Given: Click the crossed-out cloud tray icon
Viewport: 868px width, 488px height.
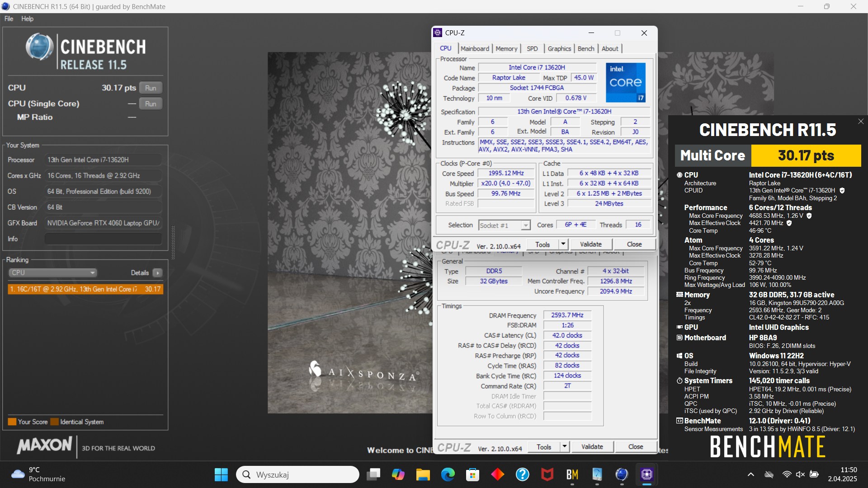Looking at the screenshot, I should point(769,474).
